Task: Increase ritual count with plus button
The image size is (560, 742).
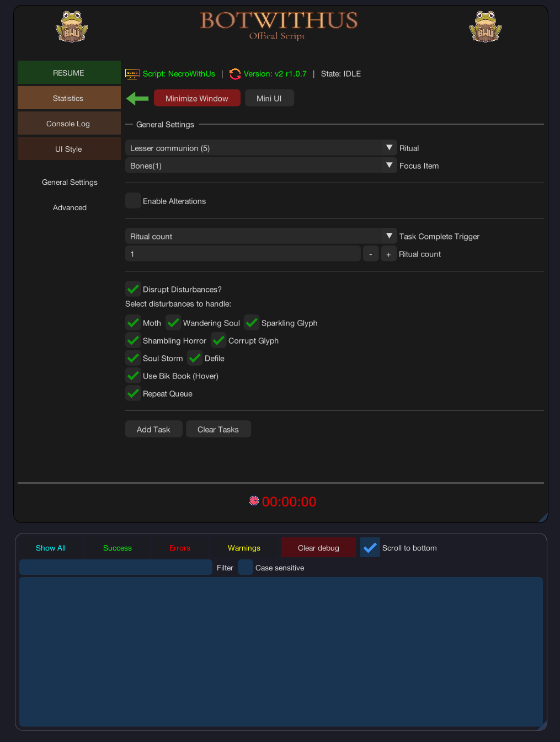Action: (x=388, y=254)
